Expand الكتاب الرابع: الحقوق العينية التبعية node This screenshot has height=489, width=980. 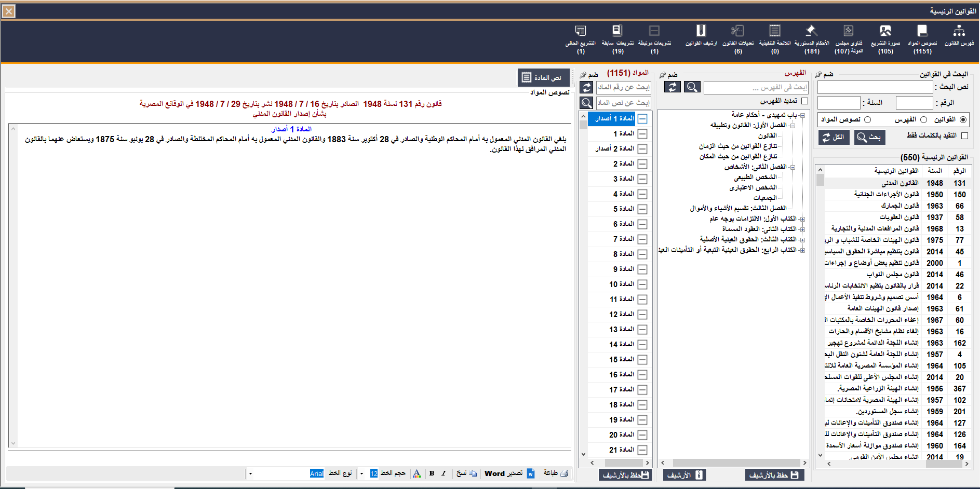(x=802, y=250)
